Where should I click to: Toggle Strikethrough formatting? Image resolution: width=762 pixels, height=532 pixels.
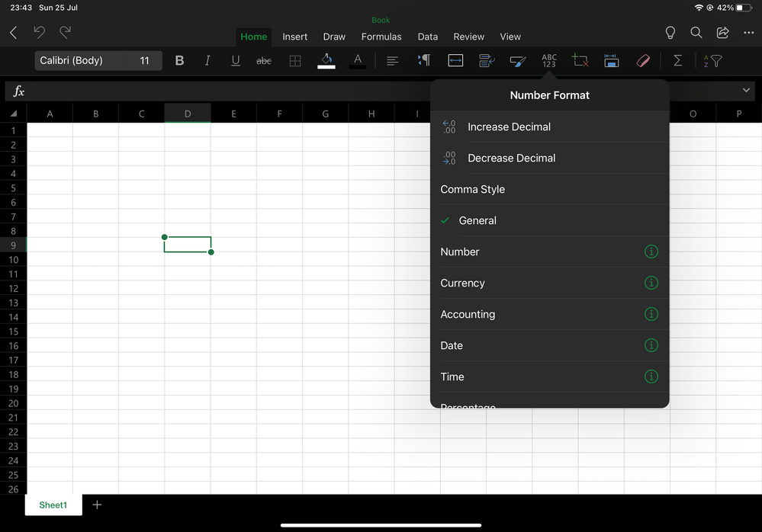coord(264,61)
